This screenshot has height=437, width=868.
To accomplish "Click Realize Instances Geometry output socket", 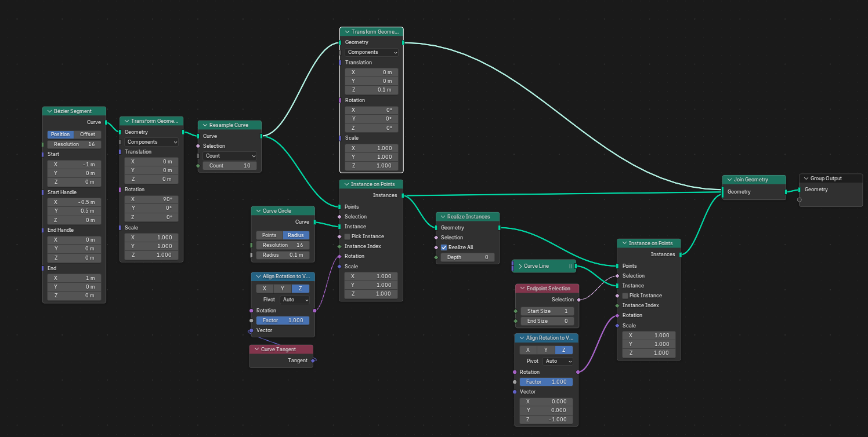I will click(x=500, y=228).
